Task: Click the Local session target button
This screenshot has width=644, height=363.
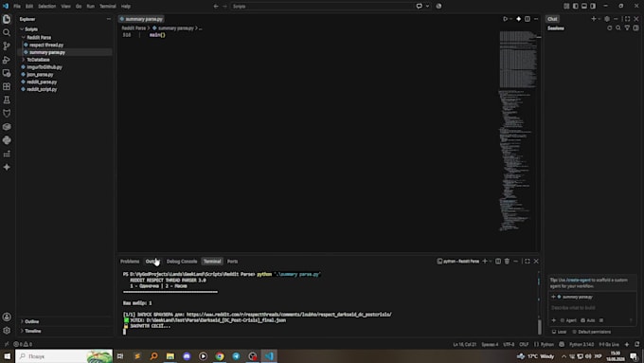Action: (x=559, y=332)
